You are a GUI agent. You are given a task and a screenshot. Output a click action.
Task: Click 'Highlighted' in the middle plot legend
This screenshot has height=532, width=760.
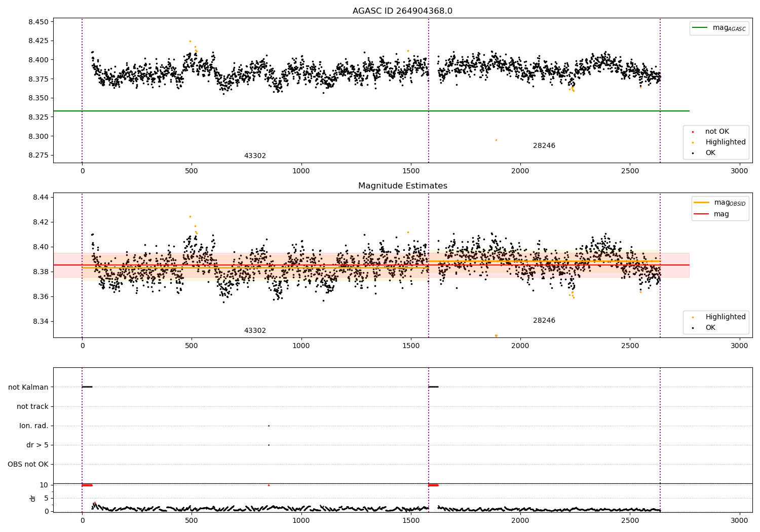click(718, 317)
